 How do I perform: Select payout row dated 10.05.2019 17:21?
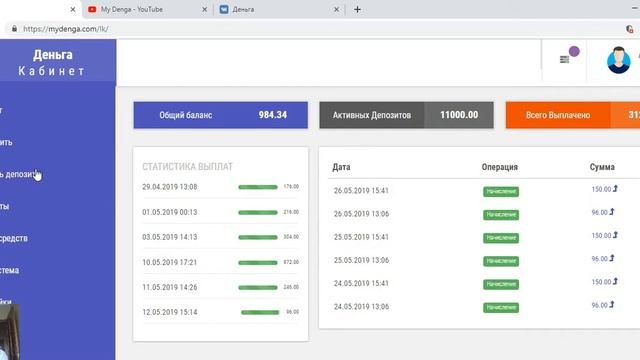[x=220, y=262]
